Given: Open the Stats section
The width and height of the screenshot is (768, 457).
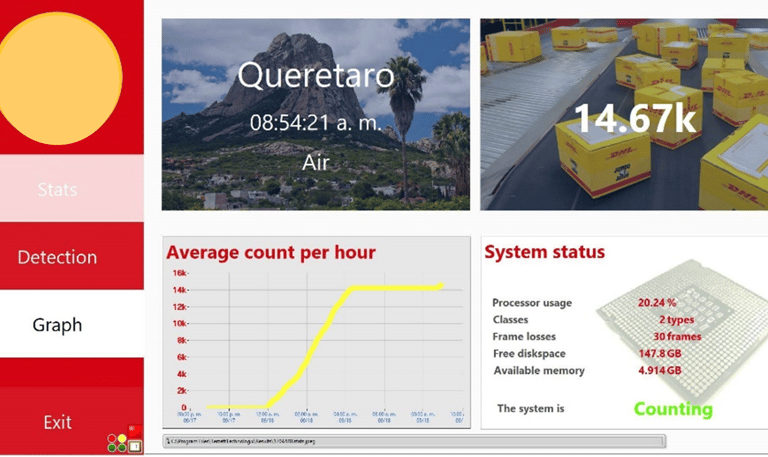Looking at the screenshot, I should click(72, 189).
